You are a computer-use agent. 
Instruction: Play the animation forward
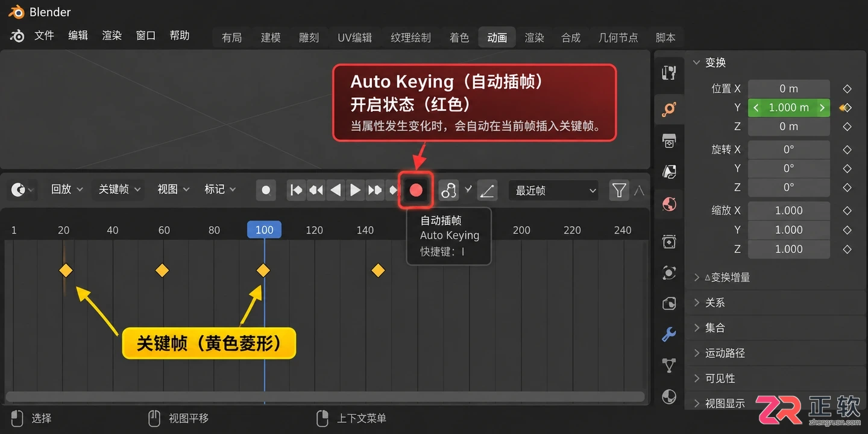(356, 190)
